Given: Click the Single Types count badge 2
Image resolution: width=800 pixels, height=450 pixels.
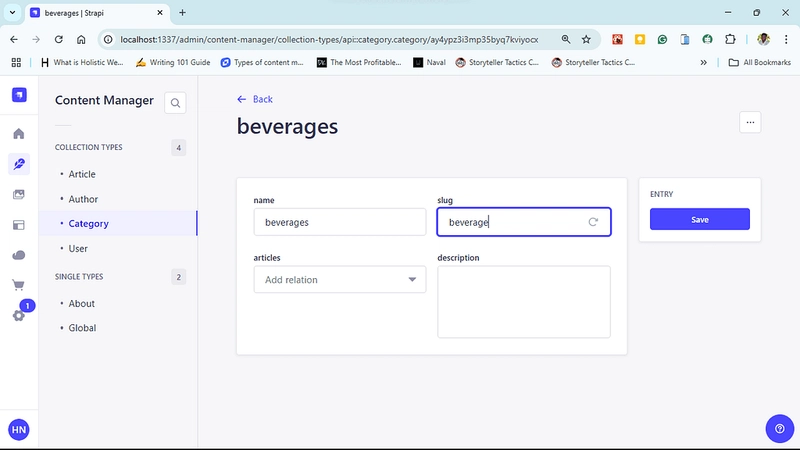Looking at the screenshot, I should pyautogui.click(x=179, y=277).
